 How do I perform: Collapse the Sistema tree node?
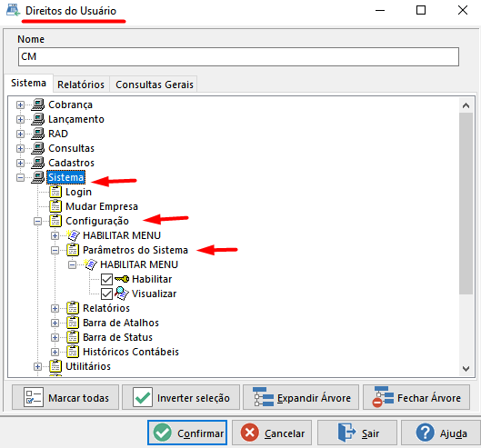click(20, 177)
